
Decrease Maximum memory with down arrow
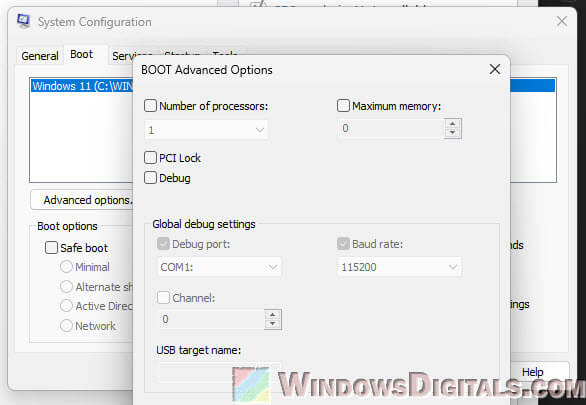(453, 133)
